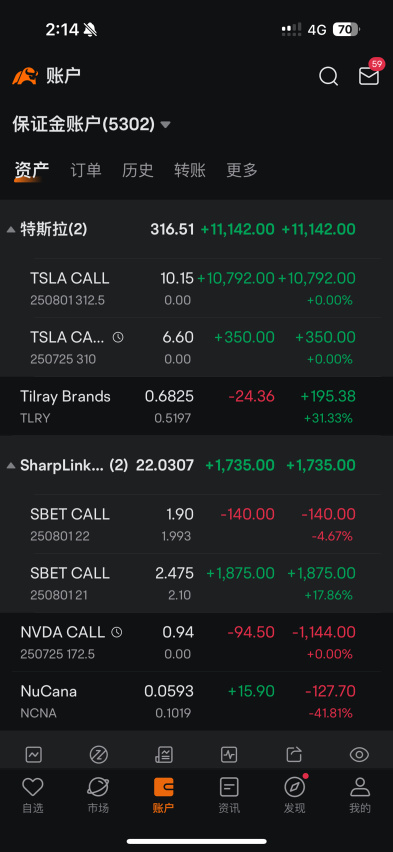Tap the pulse activity icon
This screenshot has width=393, height=852.
[229, 754]
